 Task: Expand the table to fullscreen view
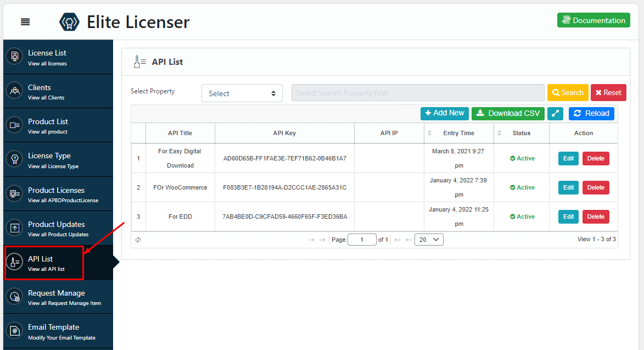click(555, 113)
